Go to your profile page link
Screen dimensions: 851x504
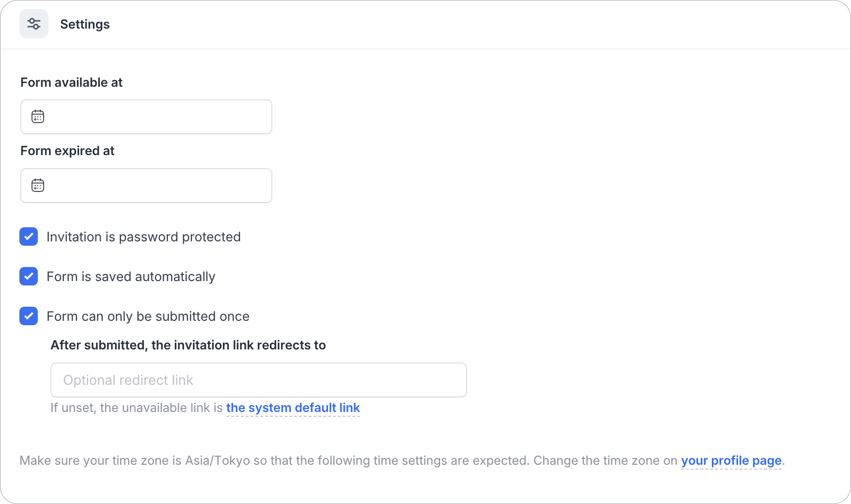pyautogui.click(x=731, y=461)
